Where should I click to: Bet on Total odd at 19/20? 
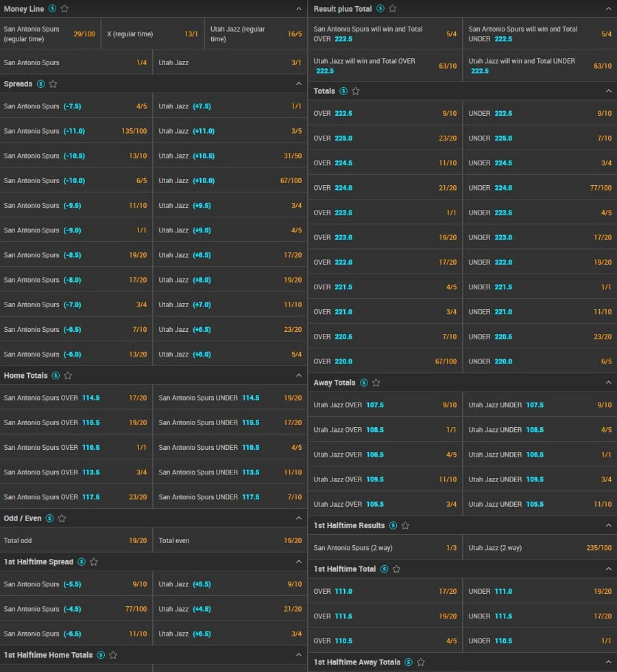[76, 541]
